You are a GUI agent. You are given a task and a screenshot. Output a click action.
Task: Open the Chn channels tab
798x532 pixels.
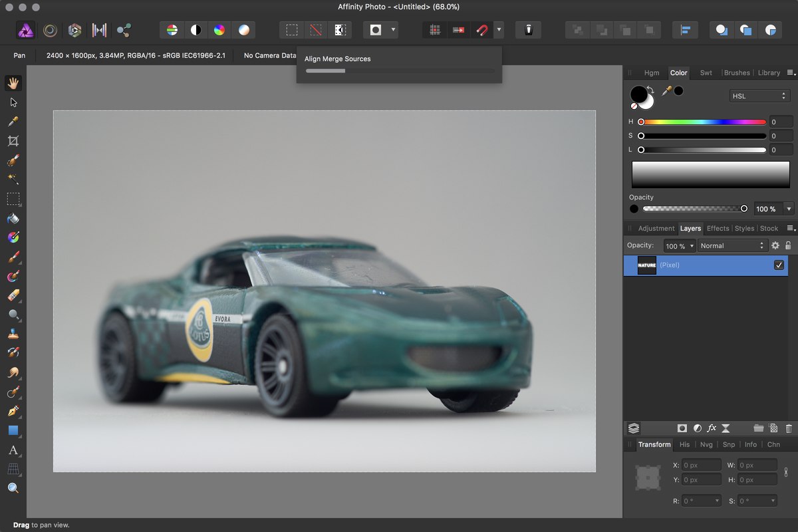point(773,444)
